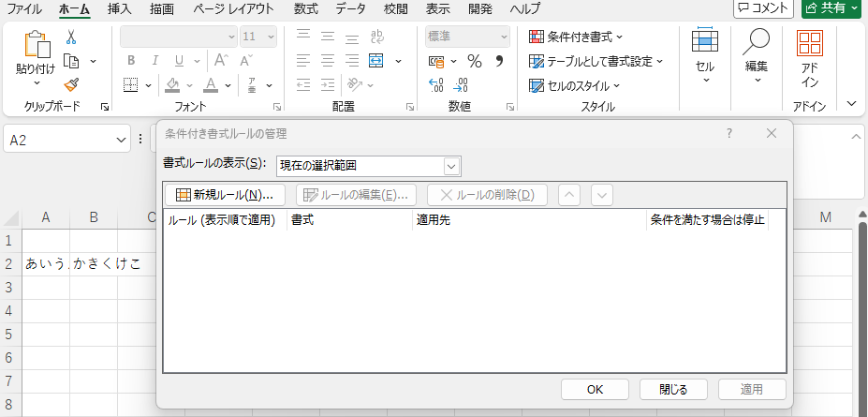
Task: Click the Borders icon
Action: click(131, 84)
